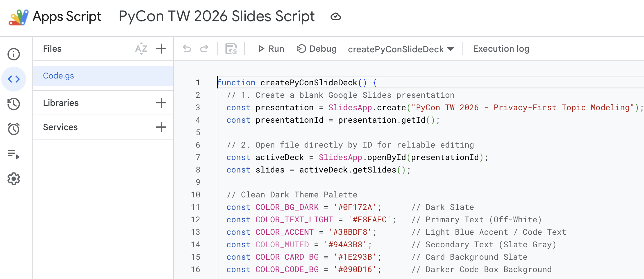Click the presentationId declaration on line 4

click(290, 120)
